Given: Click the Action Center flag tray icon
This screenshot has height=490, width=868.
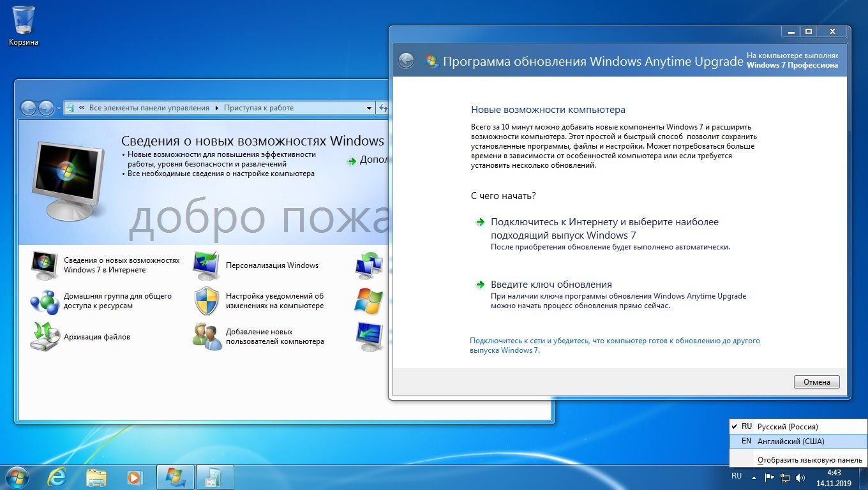Looking at the screenshot, I should [770, 477].
